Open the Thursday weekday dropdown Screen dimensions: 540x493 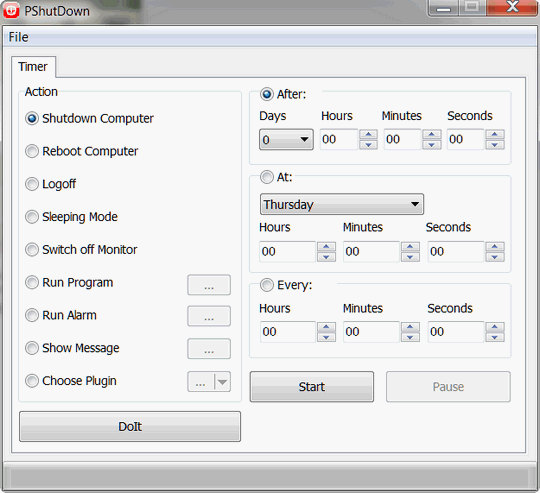point(342,204)
